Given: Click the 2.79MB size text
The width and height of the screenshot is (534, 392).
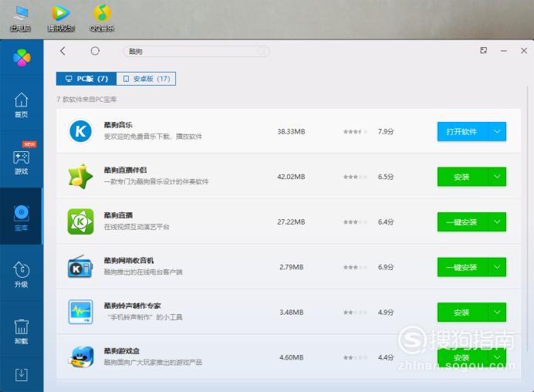Looking at the screenshot, I should coord(292,267).
